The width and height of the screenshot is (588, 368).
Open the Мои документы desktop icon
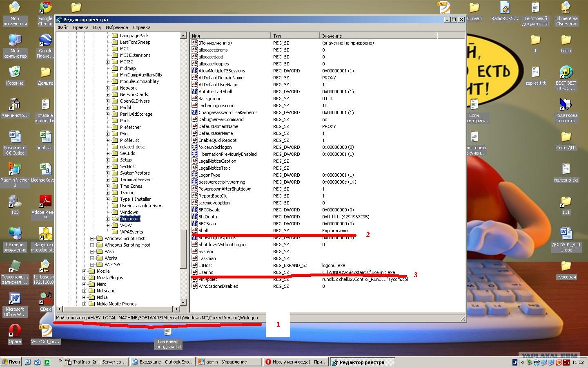click(x=15, y=13)
